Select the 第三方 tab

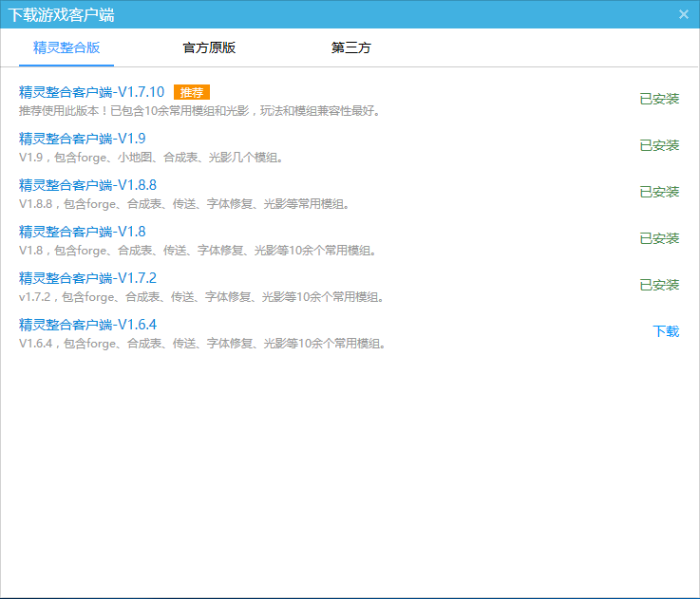click(351, 47)
